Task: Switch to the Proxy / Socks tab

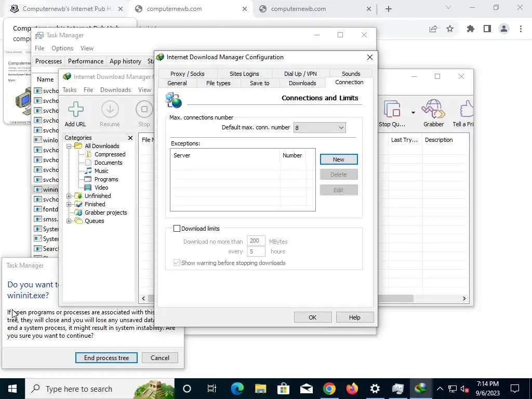Action: 187,74
